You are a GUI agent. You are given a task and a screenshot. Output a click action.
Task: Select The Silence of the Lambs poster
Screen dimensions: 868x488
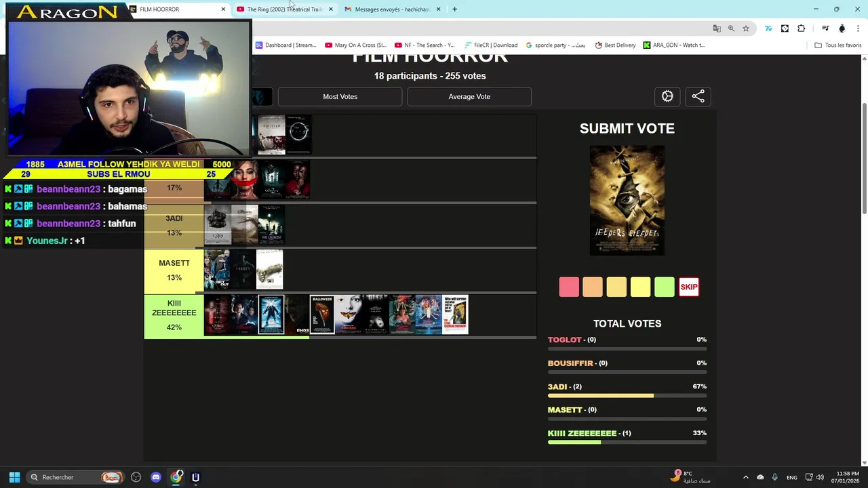(x=349, y=314)
